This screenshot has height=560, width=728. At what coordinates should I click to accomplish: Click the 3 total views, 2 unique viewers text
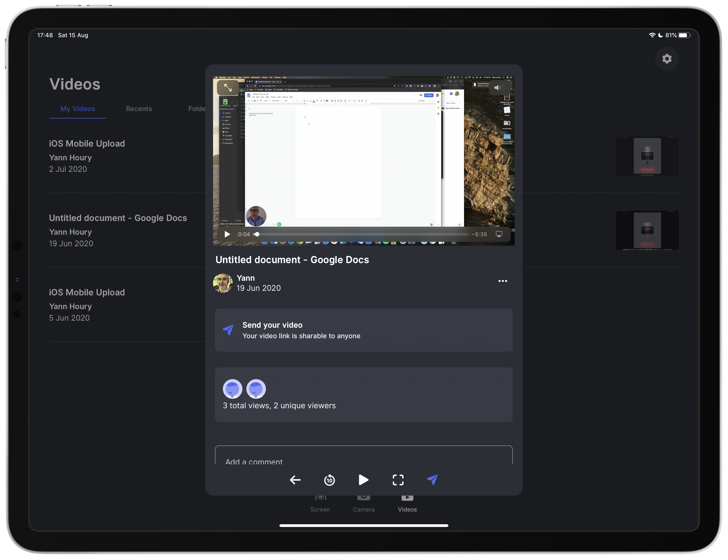click(x=279, y=405)
